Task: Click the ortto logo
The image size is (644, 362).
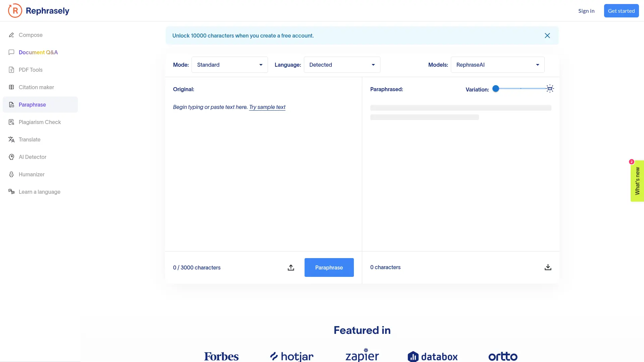Action: point(503,356)
